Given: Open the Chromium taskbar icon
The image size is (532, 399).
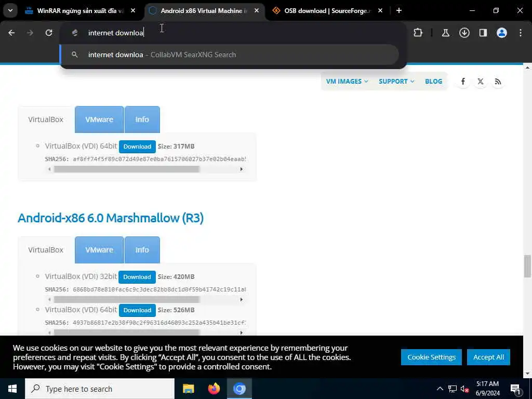Looking at the screenshot, I should [239, 389].
